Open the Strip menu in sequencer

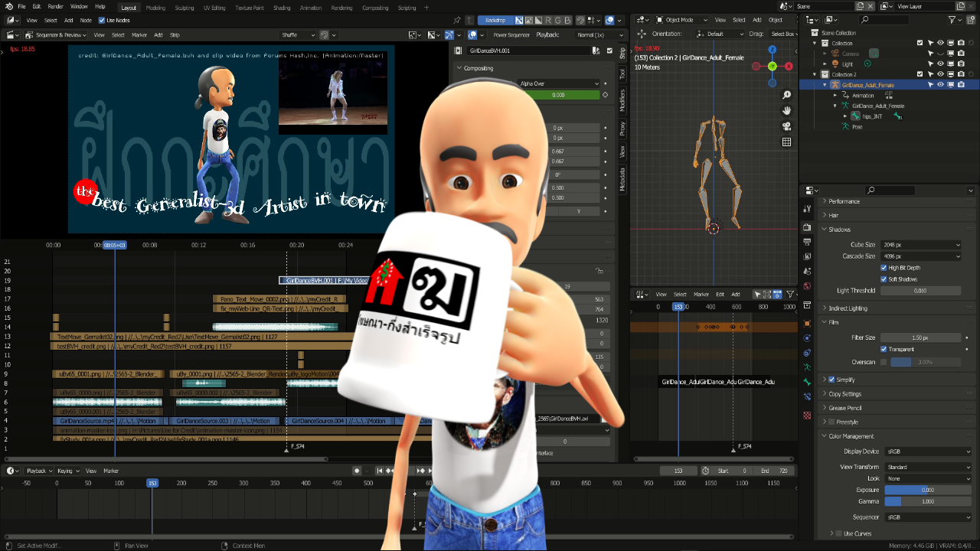[175, 35]
